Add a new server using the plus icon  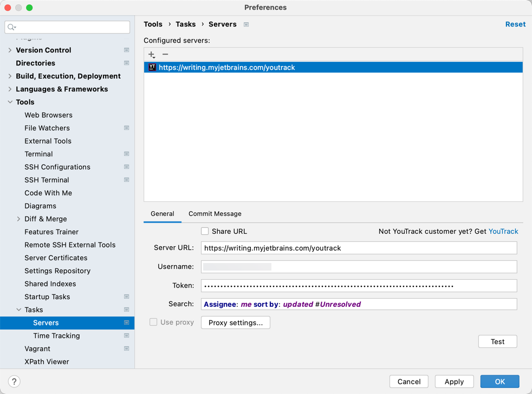pyautogui.click(x=151, y=54)
